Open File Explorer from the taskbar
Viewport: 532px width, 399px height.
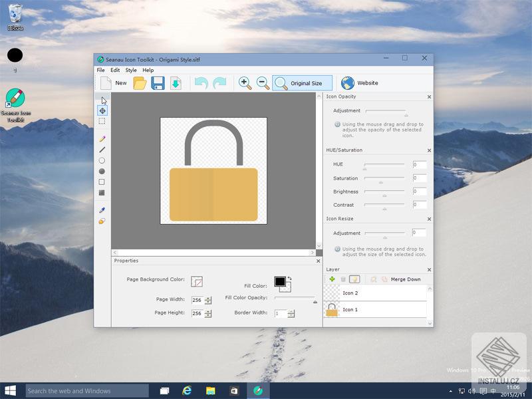210,391
